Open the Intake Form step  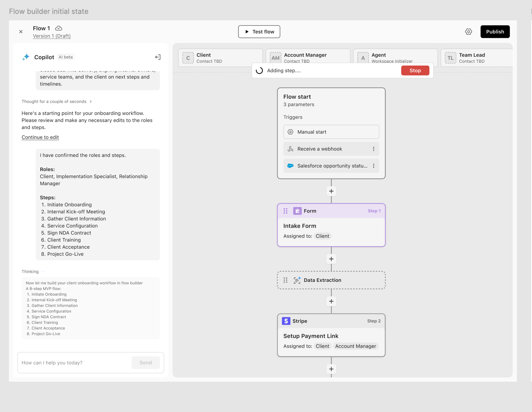pyautogui.click(x=331, y=225)
